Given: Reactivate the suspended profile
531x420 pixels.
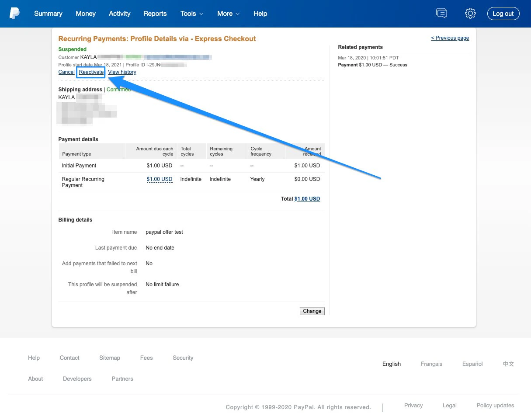Looking at the screenshot, I should click(x=90, y=72).
